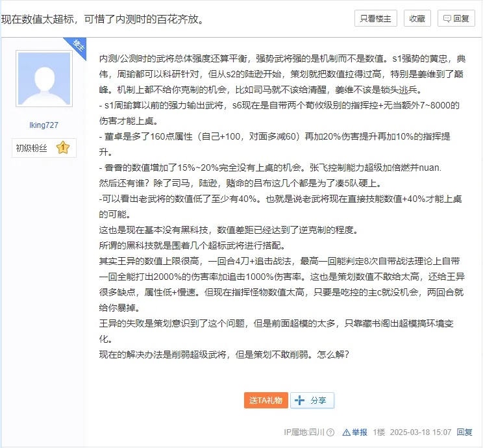Click the IP属地:四川 text
This screenshot has width=483, height=448.
click(x=304, y=432)
